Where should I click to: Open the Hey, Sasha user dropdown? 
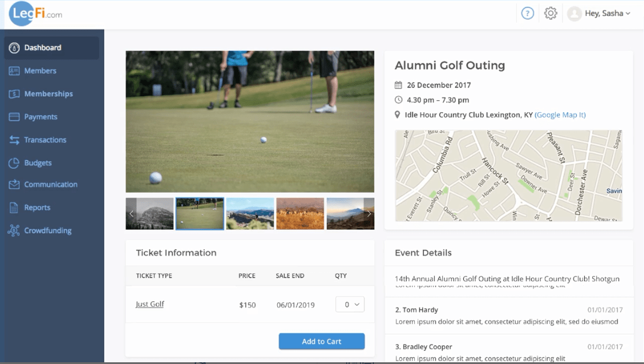click(x=600, y=13)
